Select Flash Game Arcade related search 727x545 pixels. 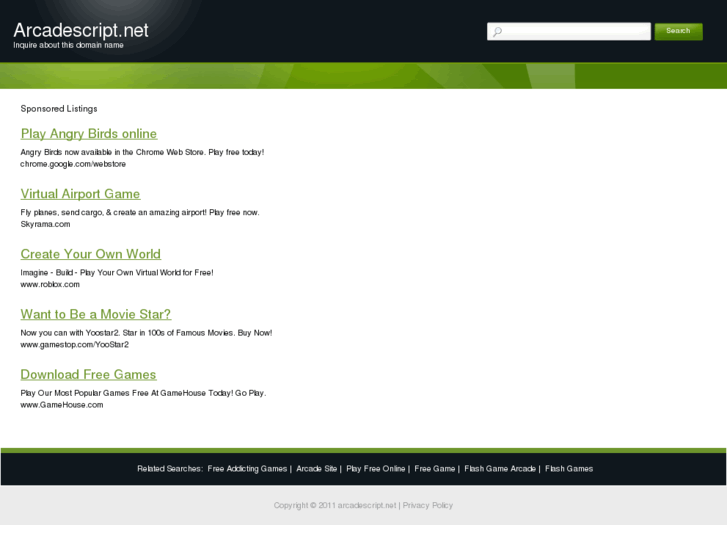click(500, 469)
